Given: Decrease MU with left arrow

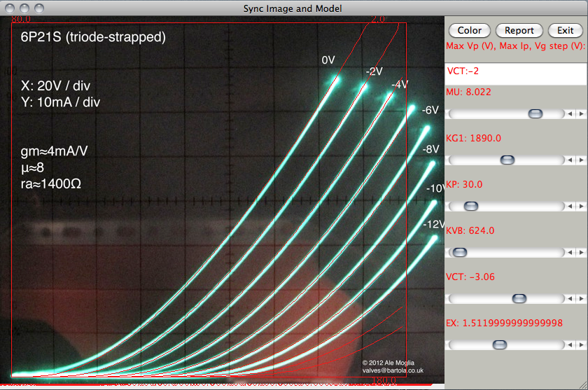Looking at the screenshot, I should (x=570, y=113).
